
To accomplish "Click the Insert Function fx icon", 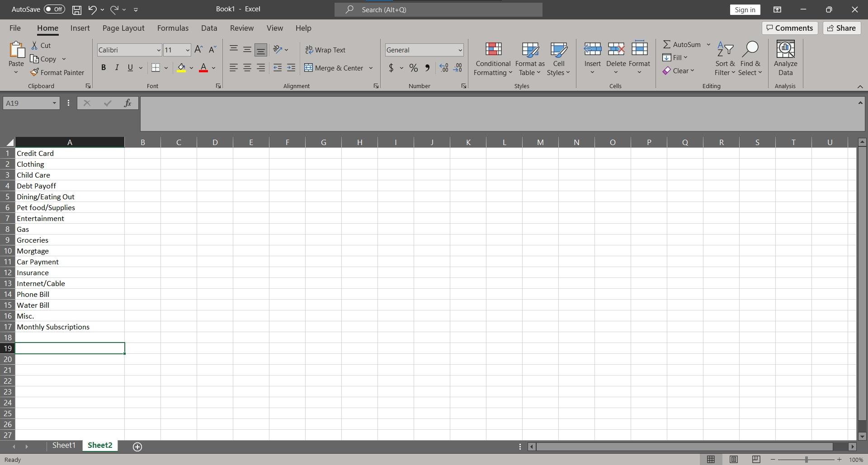I will pos(127,103).
